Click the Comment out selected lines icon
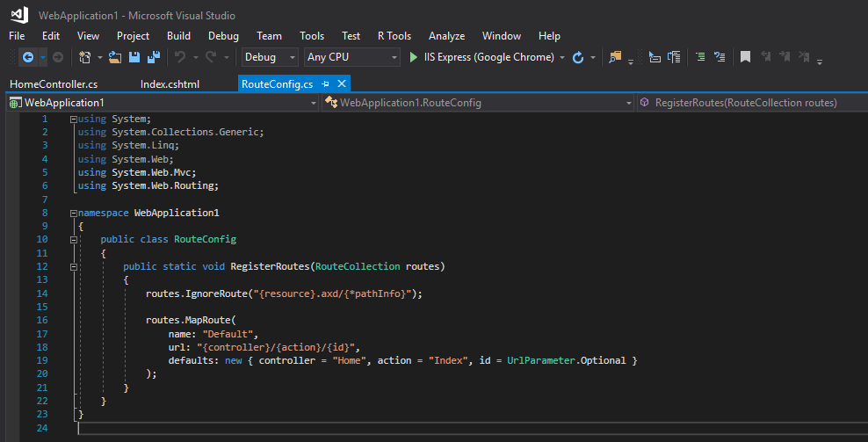Image resolution: width=868 pixels, height=442 pixels. coord(700,57)
